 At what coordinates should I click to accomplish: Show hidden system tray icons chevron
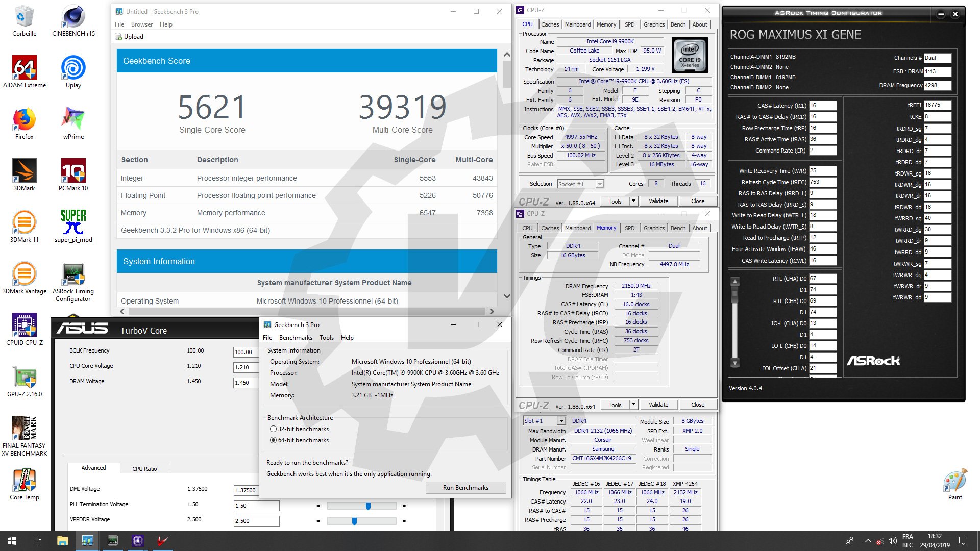tap(868, 541)
